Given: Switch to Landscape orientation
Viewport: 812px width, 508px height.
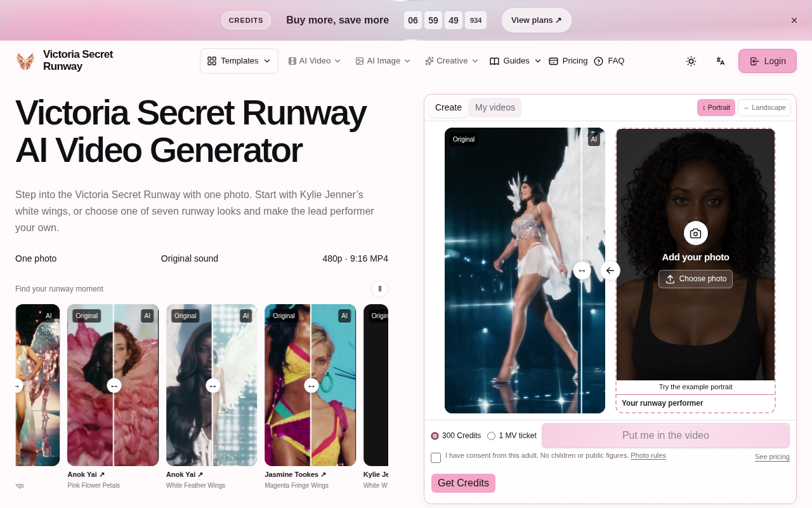Looking at the screenshot, I should 764,108.
